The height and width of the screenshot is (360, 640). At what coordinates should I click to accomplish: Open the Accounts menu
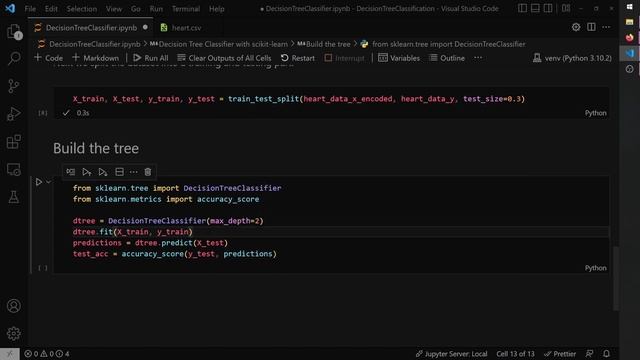[14, 306]
